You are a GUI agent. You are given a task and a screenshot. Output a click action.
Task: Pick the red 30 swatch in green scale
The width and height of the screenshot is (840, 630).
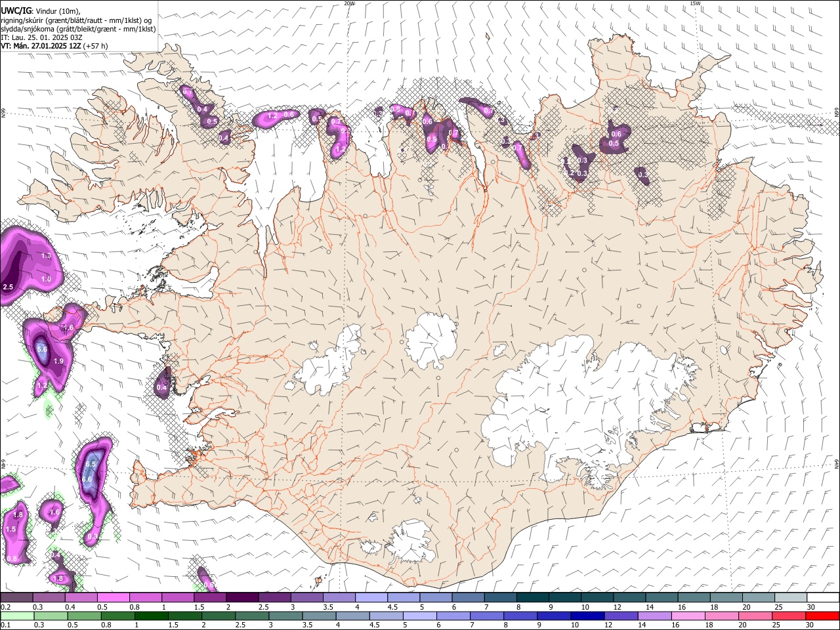coord(823,616)
